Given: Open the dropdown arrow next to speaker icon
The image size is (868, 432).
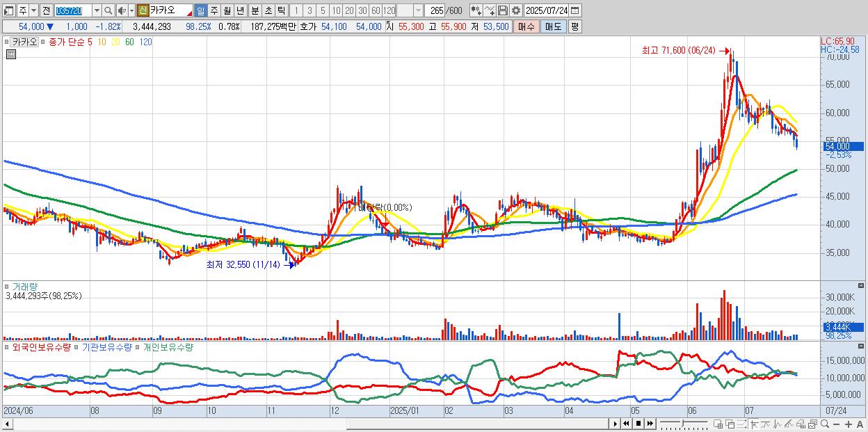Looking at the screenshot, I should click(x=131, y=10).
